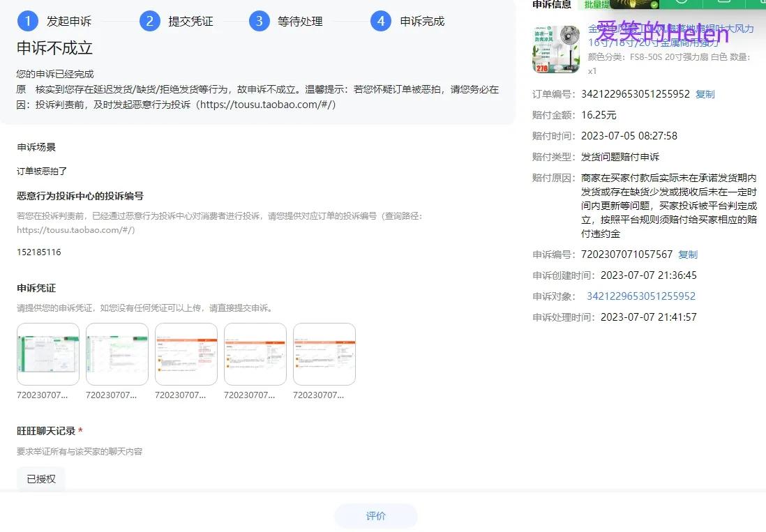Click the fan product image in 申诉信息
This screenshot has width=766, height=532.
(x=555, y=49)
